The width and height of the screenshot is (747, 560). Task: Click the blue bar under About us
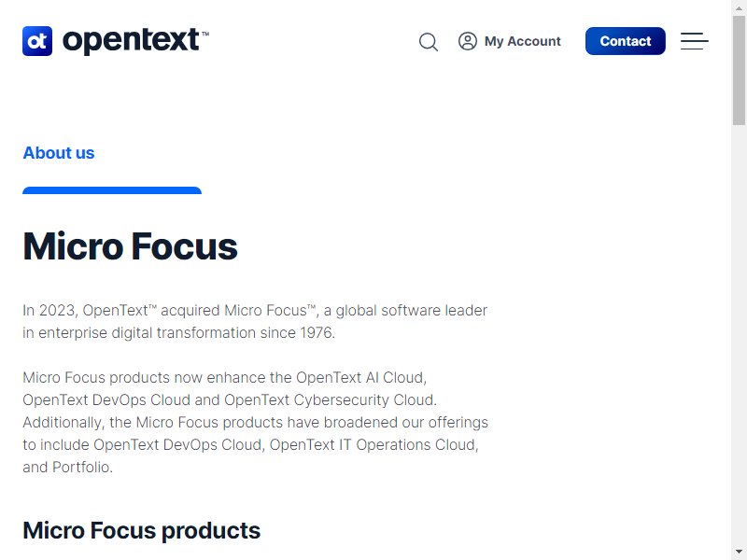[x=112, y=190]
